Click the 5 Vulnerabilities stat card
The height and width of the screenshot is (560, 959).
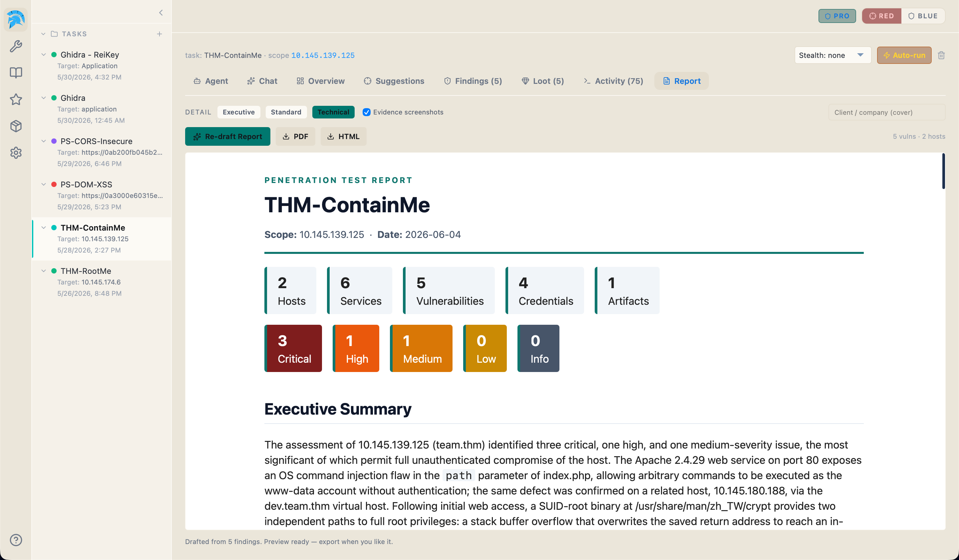[x=449, y=290]
